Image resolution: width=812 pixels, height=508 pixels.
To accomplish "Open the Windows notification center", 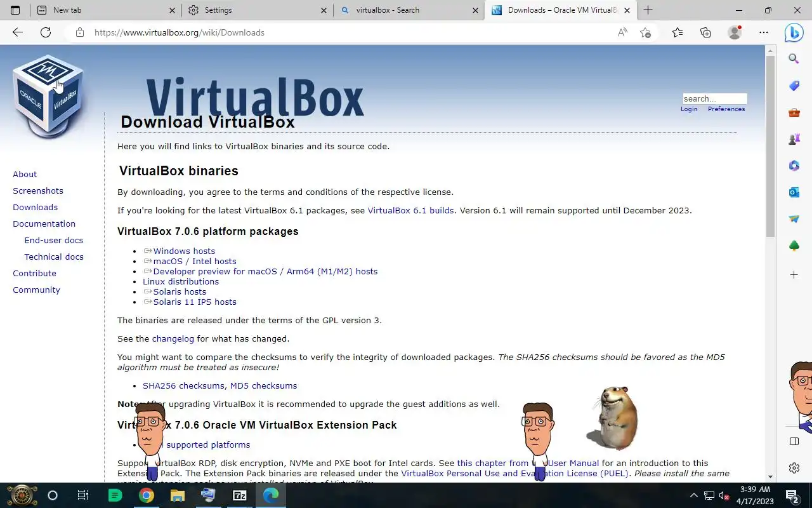I will [792, 495].
